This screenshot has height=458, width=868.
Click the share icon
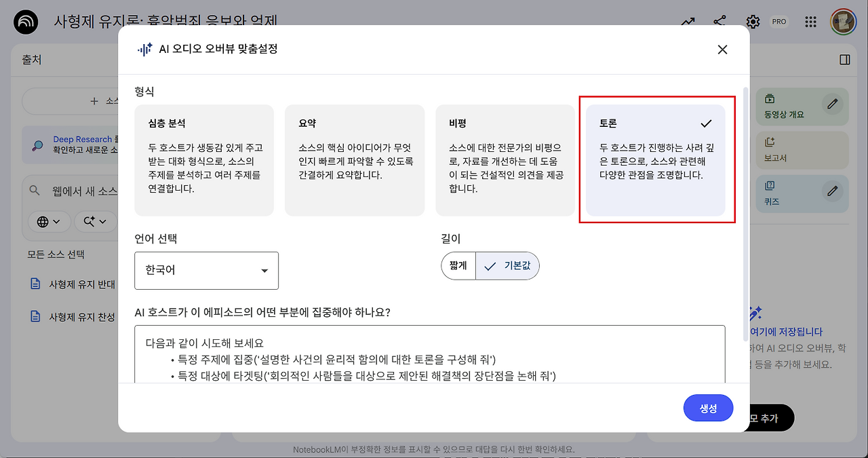pos(720,22)
